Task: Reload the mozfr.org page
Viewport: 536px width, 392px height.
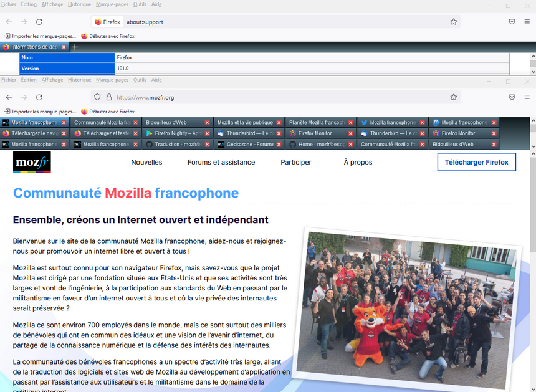Action: [x=39, y=97]
